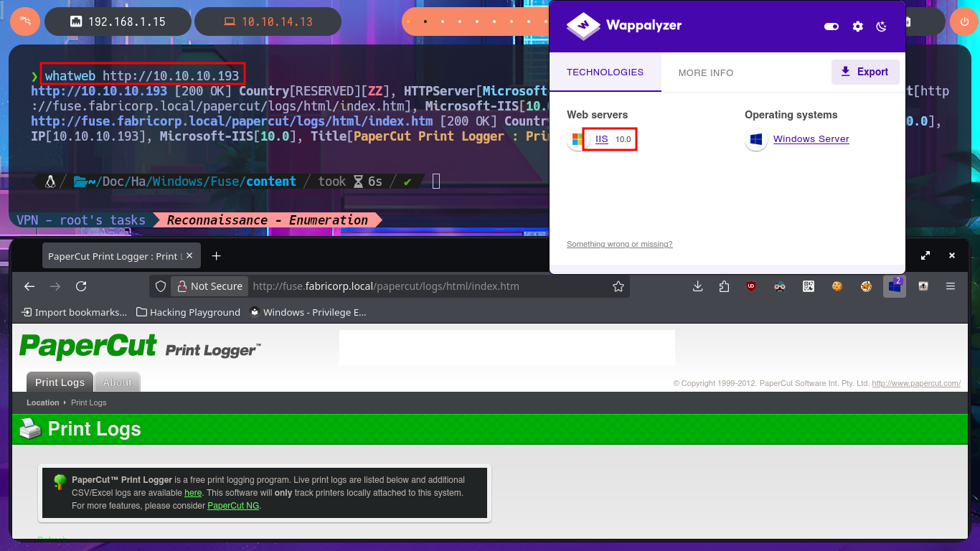Reload the PaperCut page
The width and height of the screenshot is (980, 551).
click(81, 286)
